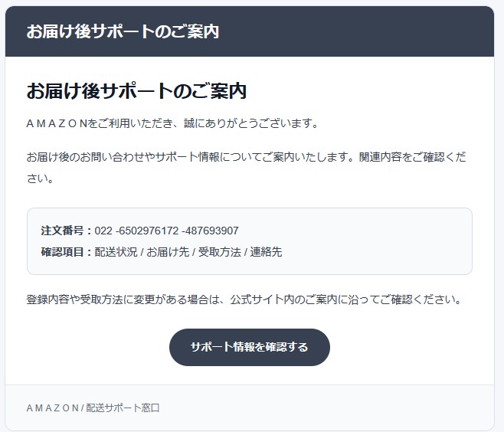The height and width of the screenshot is (432, 504).
Task: Click the dark header banner title
Action: [123, 31]
